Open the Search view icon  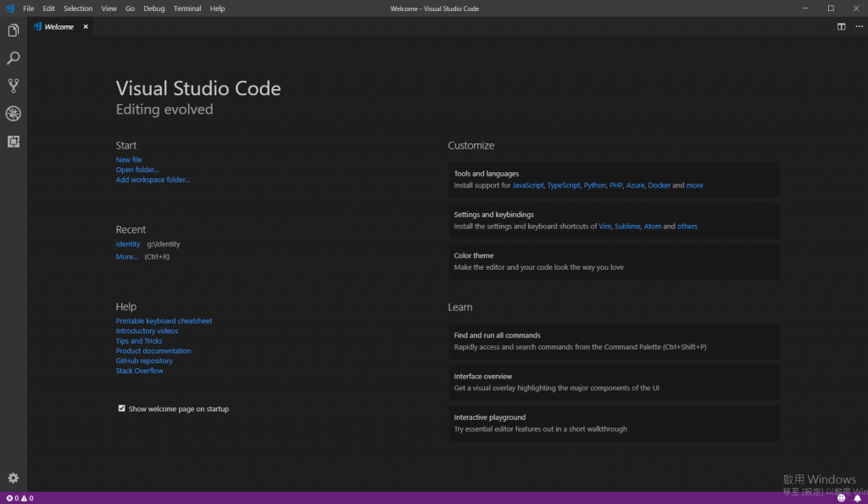tap(14, 59)
